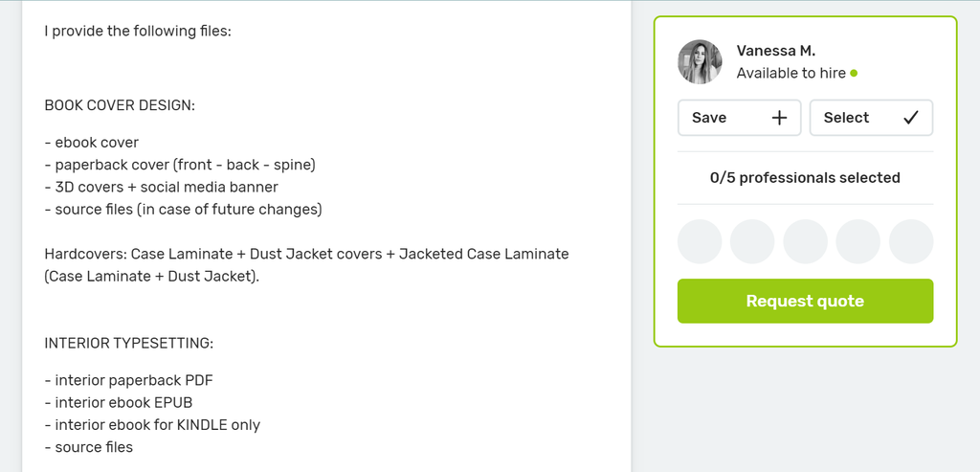This screenshot has width=980, height=472.
Task: Click the fifth empty professional slot circle
Action: point(911,241)
